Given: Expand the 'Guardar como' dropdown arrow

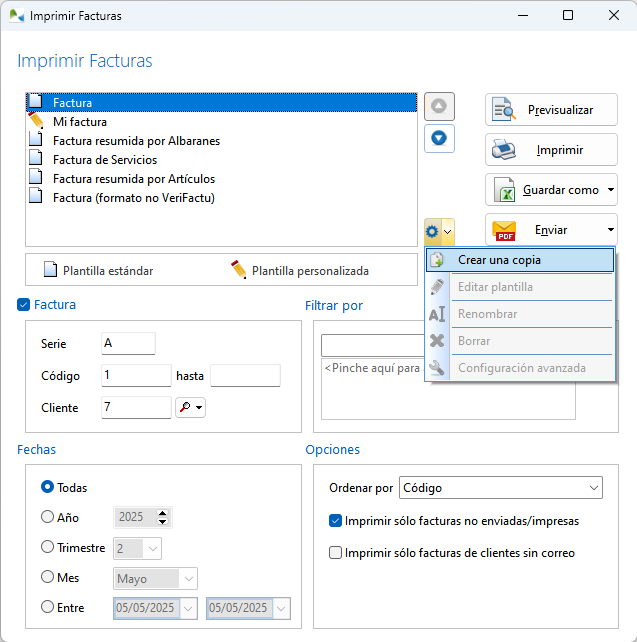Looking at the screenshot, I should click(610, 190).
